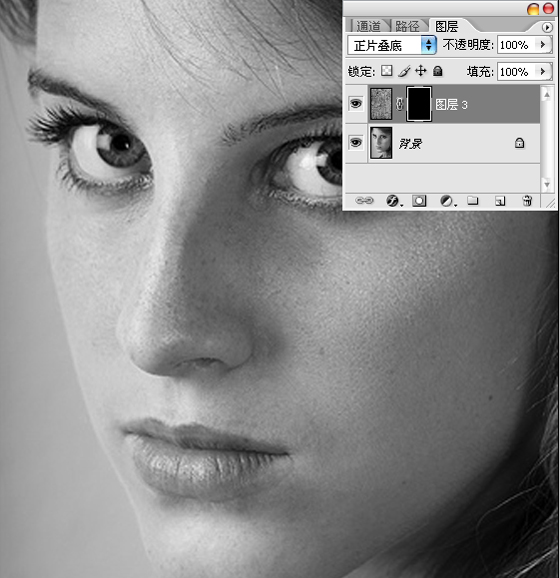Click the layers scrollbar up arrow
The width and height of the screenshot is (560, 578).
pos(547,95)
